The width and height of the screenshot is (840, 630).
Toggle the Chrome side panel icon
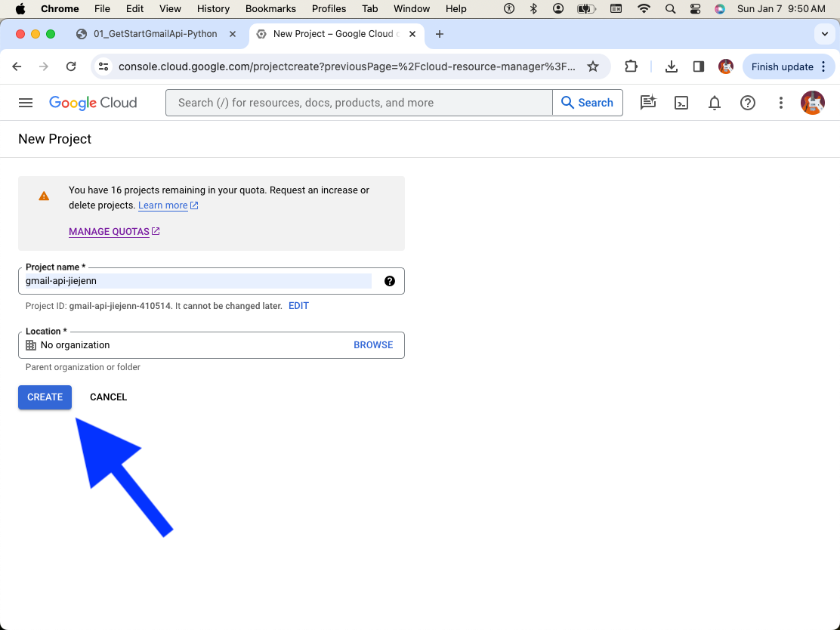[698, 66]
